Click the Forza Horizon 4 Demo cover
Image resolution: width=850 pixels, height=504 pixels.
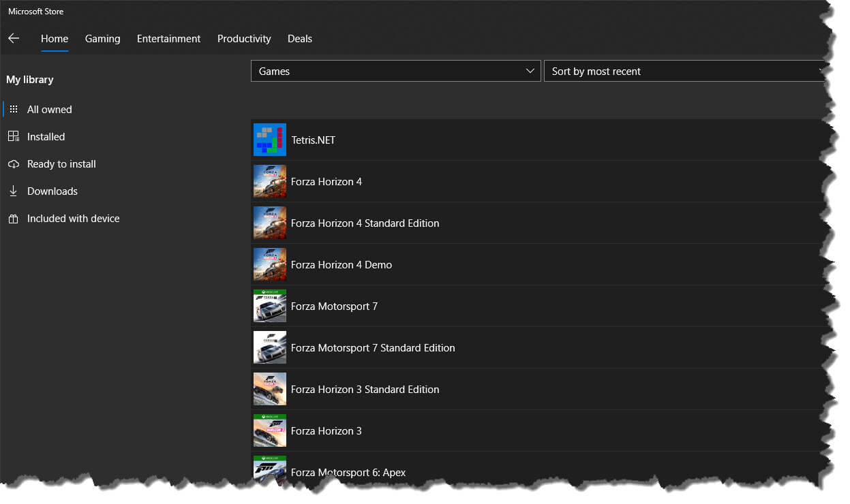pyautogui.click(x=270, y=264)
